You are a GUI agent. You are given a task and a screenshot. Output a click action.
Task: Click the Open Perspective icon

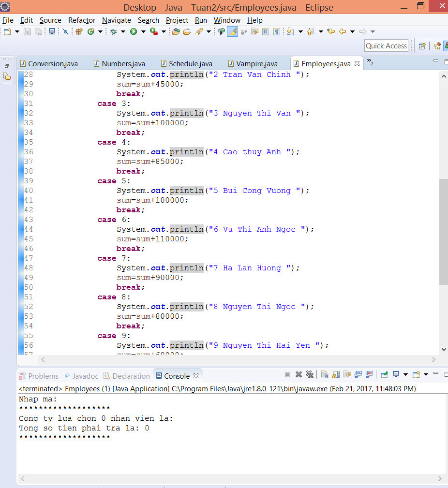[422, 46]
